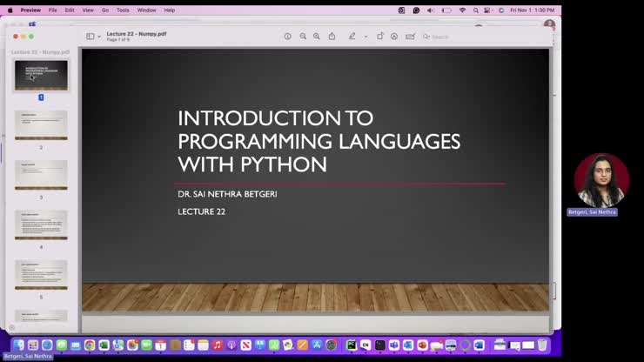Open the Form Filling toolbar icon
Screen dimensions: 644x362
coord(410,37)
